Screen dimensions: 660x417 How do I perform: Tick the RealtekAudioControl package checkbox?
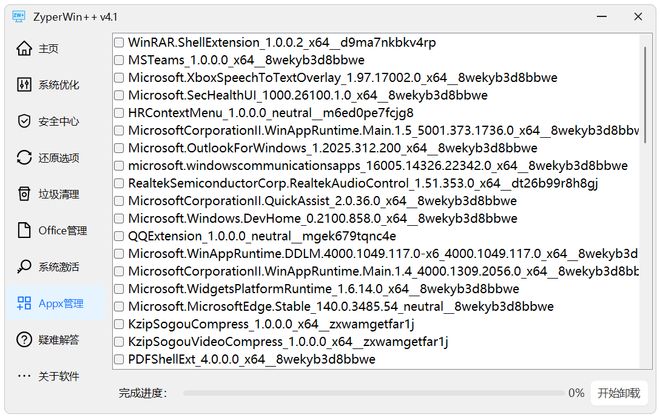[119, 183]
